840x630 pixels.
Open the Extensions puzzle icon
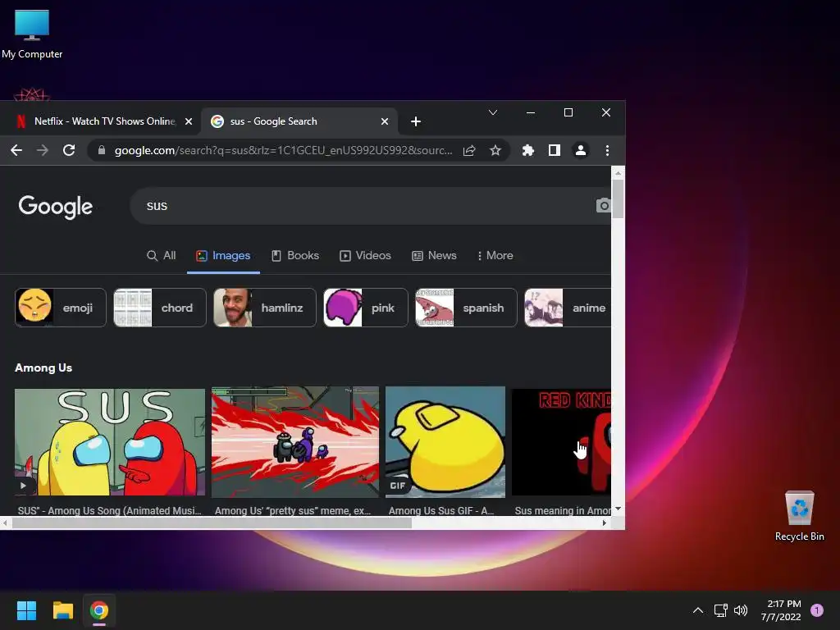[527, 151]
